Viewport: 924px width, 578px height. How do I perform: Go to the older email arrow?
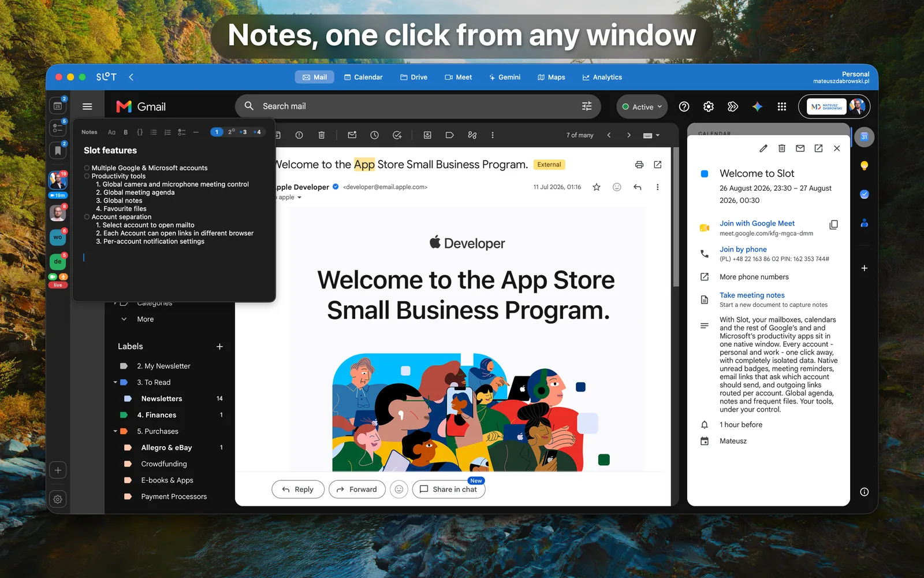tap(629, 135)
